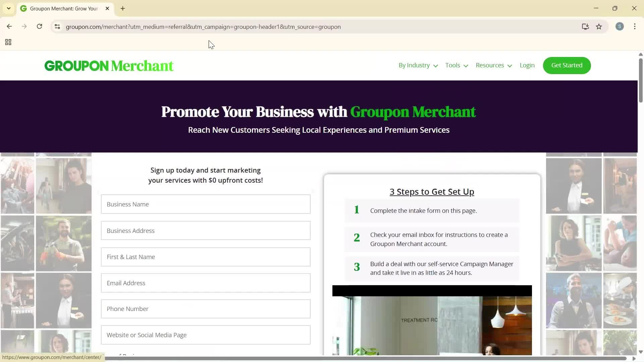The image size is (644, 362).
Task: Click the Login link
Action: [527, 65]
